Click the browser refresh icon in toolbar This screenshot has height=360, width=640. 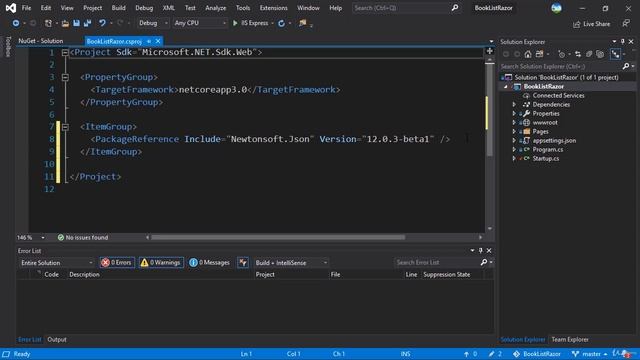coord(281,23)
